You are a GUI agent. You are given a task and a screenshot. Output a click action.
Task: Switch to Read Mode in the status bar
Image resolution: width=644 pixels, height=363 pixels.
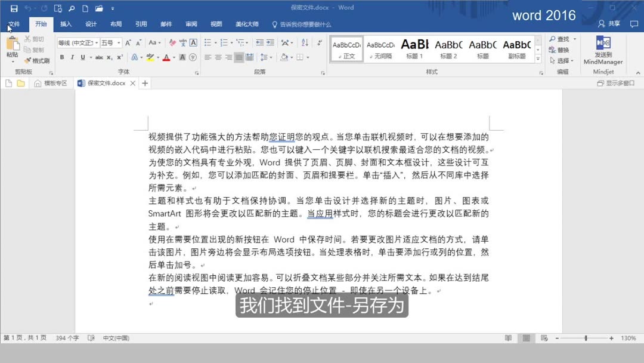[507, 338]
